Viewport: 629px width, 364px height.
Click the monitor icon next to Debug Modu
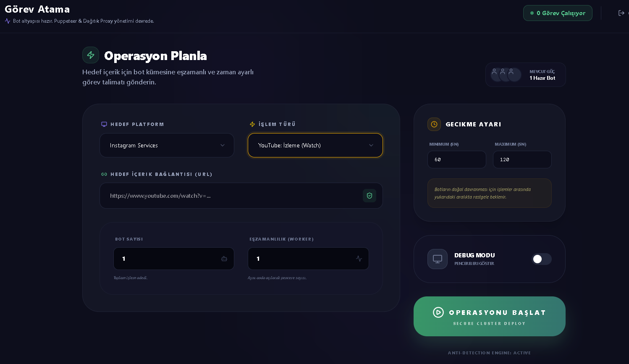pyautogui.click(x=438, y=259)
